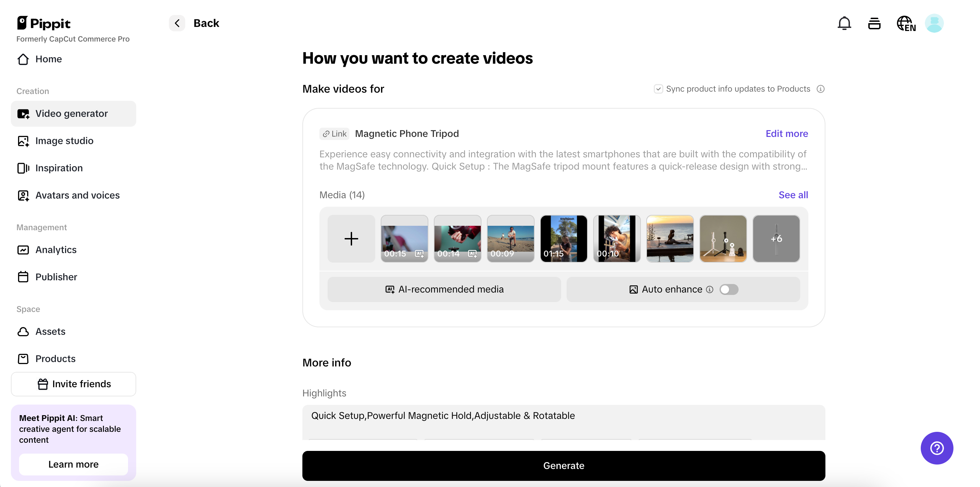
Task: Change the interface language via EN globe
Action: pos(906,23)
